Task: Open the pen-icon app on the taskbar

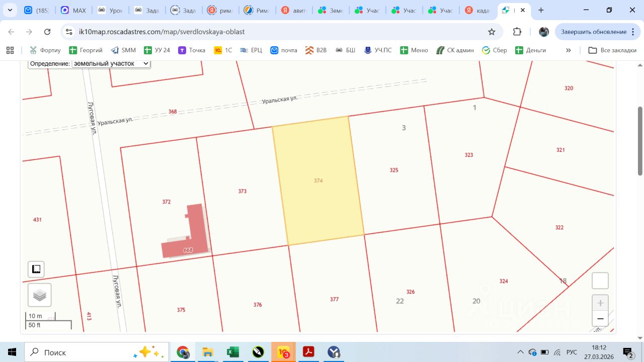Action: tap(258, 352)
